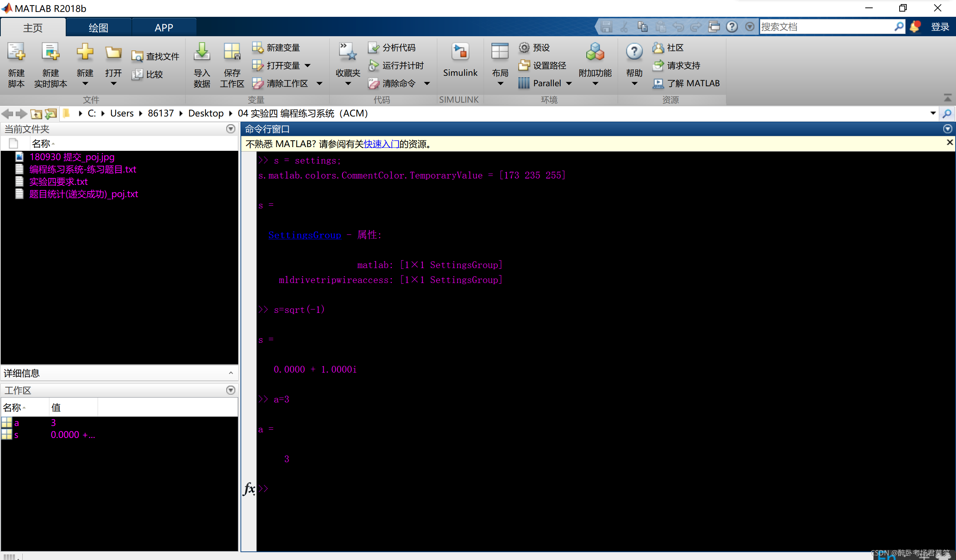The height and width of the screenshot is (560, 956).
Task: Click the Preferences (预设) gear icon
Action: click(x=524, y=48)
